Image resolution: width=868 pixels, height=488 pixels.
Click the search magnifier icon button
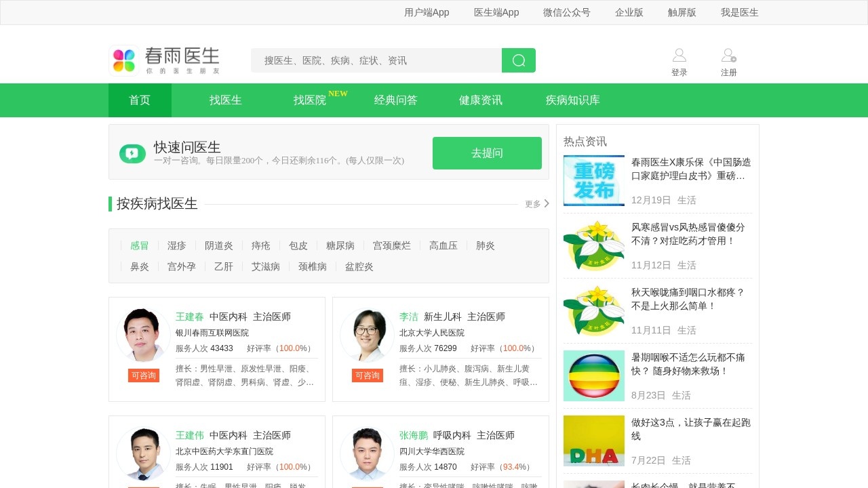(519, 60)
